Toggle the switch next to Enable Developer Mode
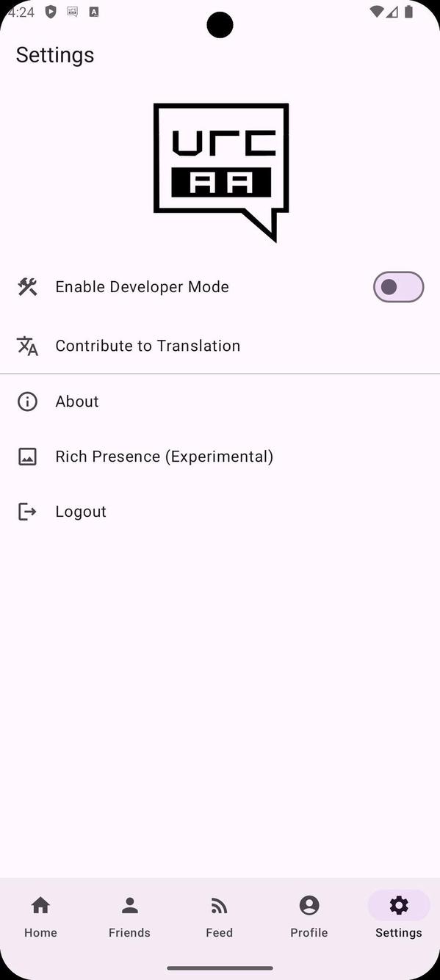 [398, 286]
